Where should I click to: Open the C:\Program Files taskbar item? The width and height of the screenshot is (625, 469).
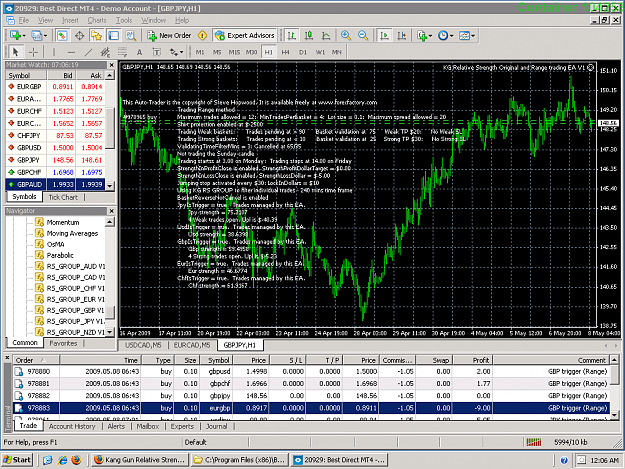[x=240, y=460]
